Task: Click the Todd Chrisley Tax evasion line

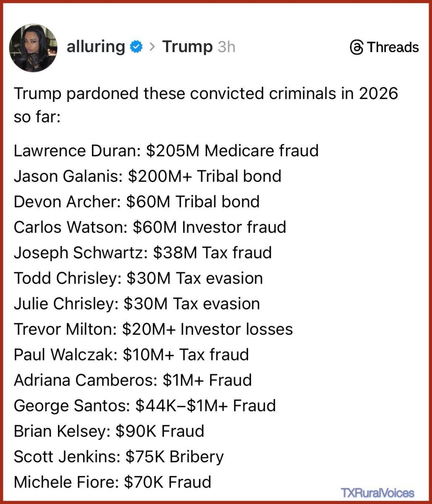Action: [138, 278]
